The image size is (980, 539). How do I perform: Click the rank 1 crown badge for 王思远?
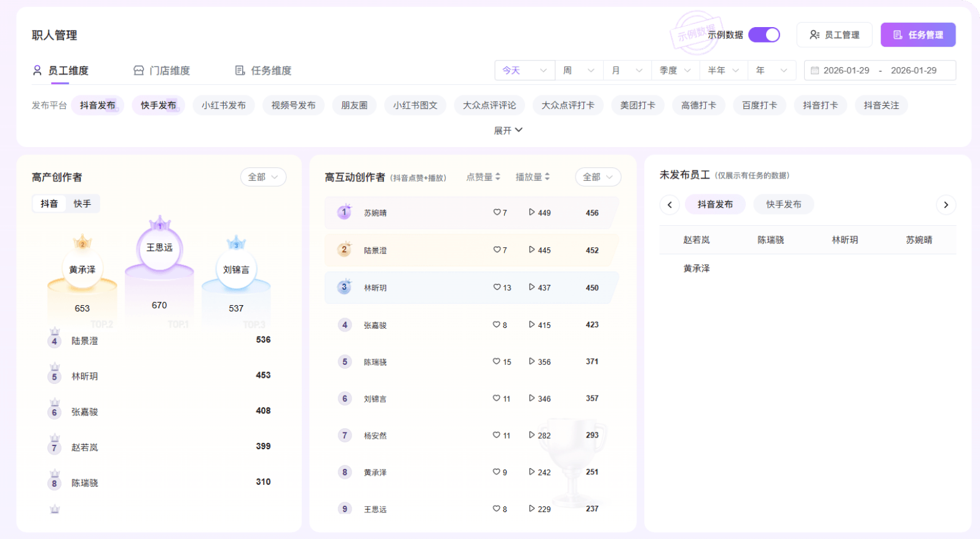pyautogui.click(x=160, y=224)
